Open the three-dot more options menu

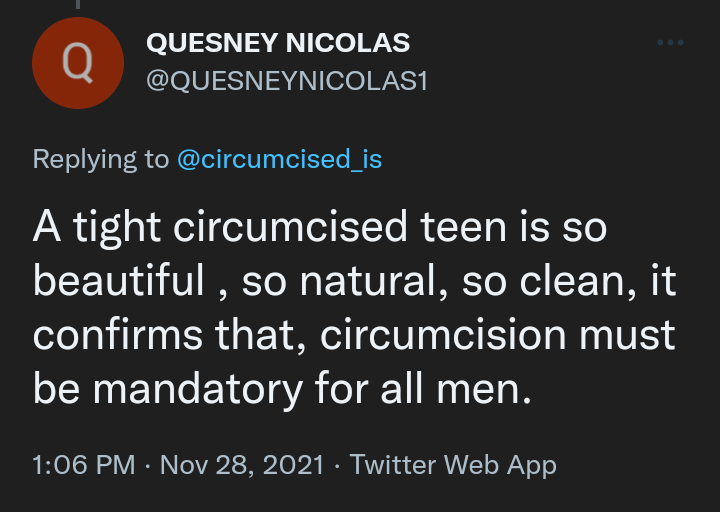(x=670, y=42)
